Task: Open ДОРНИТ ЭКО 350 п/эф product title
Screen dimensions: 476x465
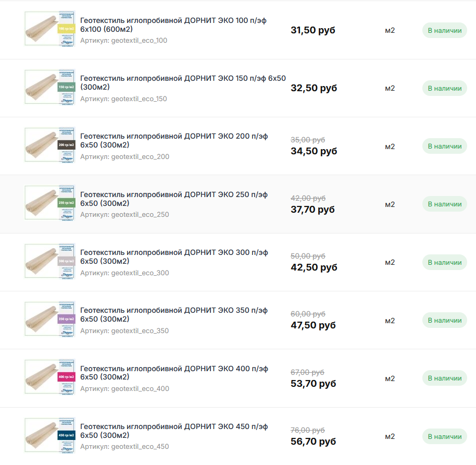Action: 174,314
